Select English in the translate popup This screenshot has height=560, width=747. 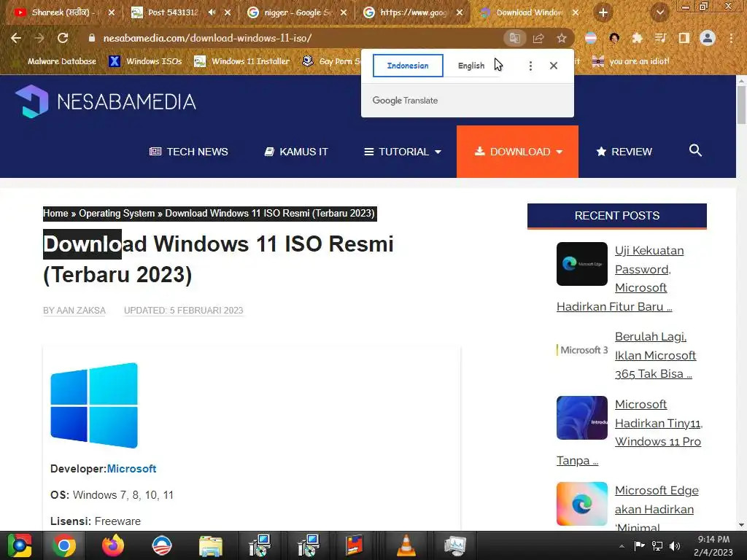point(471,66)
